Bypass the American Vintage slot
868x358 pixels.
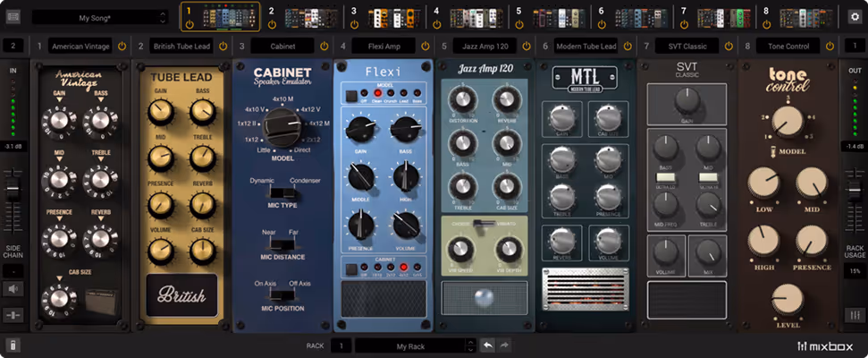[122, 46]
